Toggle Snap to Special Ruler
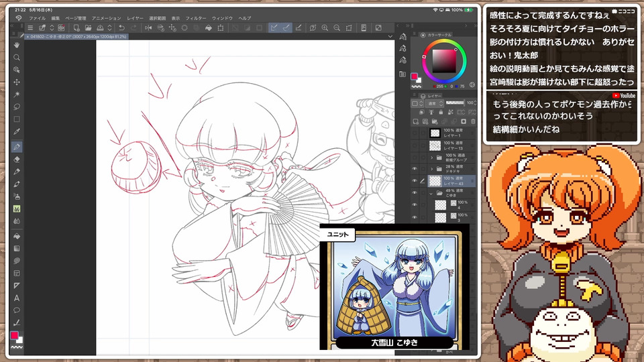 [x=286, y=28]
